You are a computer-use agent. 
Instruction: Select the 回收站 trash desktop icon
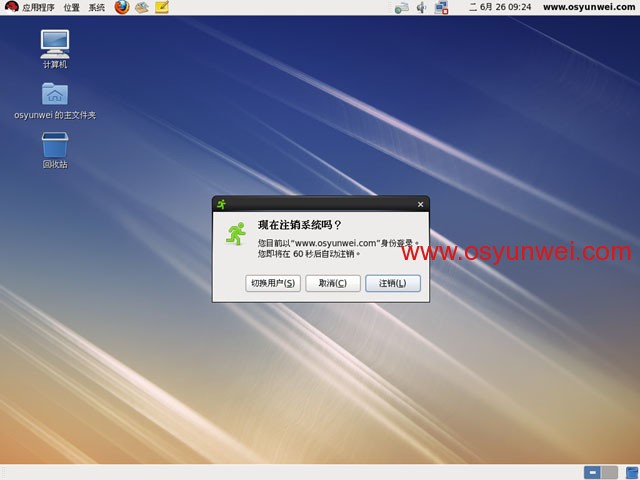55,150
